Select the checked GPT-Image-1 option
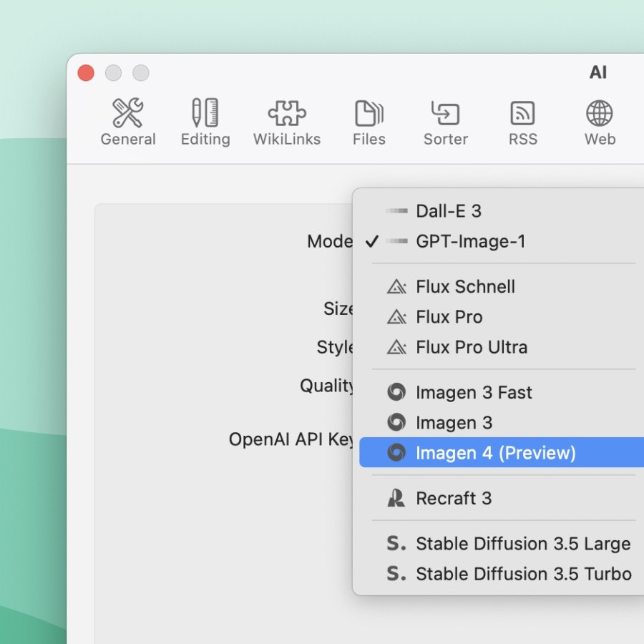Image resolution: width=644 pixels, height=644 pixels. tap(470, 242)
